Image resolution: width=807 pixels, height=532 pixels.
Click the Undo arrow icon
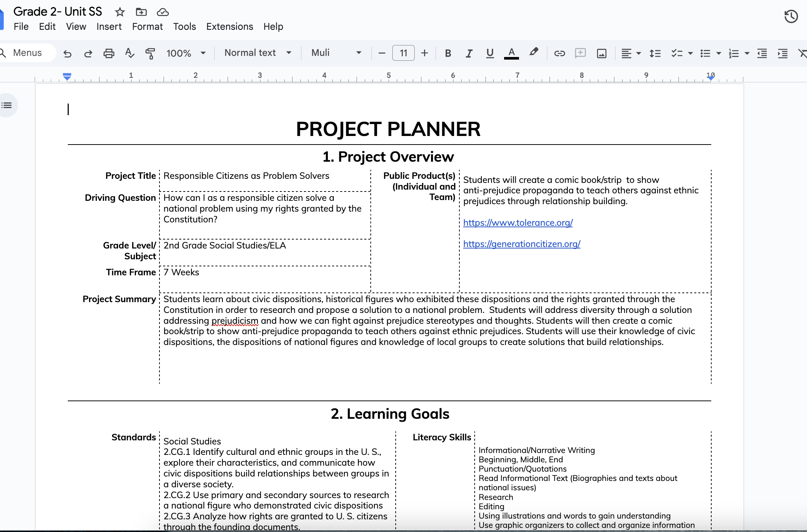(x=67, y=53)
